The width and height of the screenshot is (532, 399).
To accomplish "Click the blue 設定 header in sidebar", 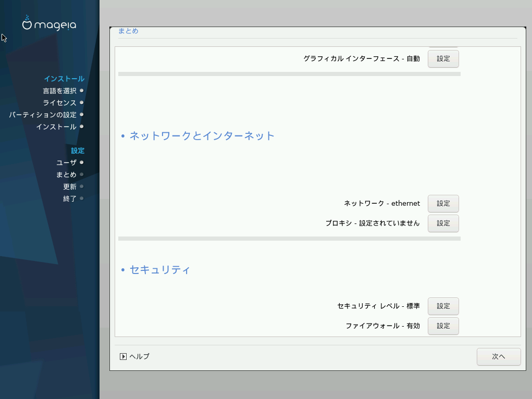I will click(x=78, y=151).
